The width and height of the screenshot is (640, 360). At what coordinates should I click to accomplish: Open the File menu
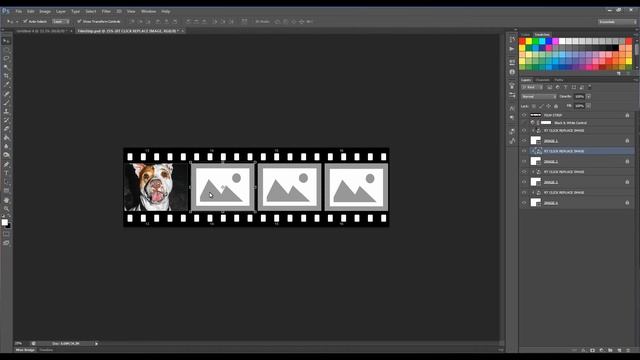[x=19, y=11]
